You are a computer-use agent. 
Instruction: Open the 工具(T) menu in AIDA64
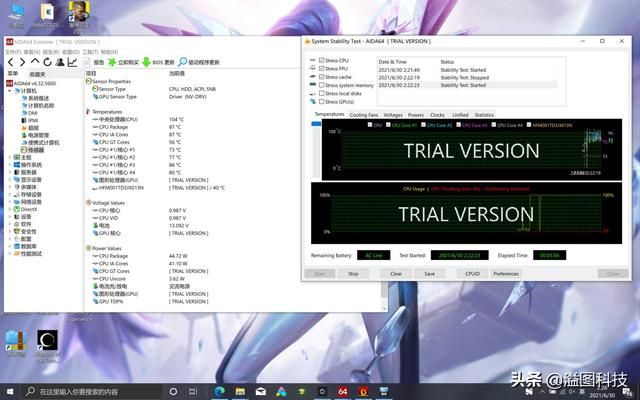90,52
